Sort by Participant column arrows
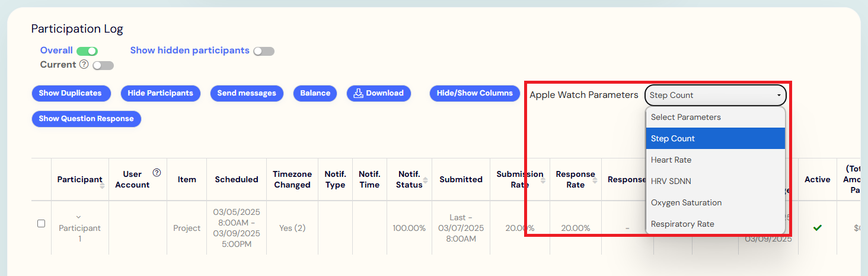868x276 pixels. (x=102, y=185)
